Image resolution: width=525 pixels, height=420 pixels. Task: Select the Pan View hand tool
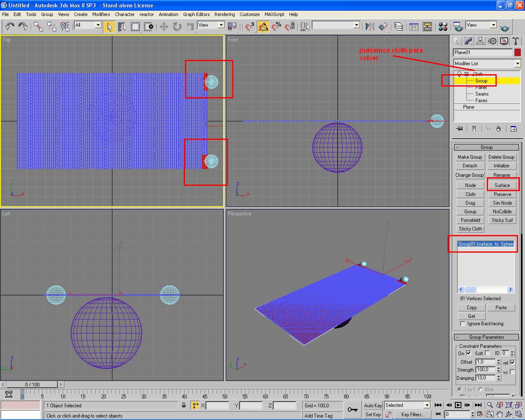click(500, 414)
